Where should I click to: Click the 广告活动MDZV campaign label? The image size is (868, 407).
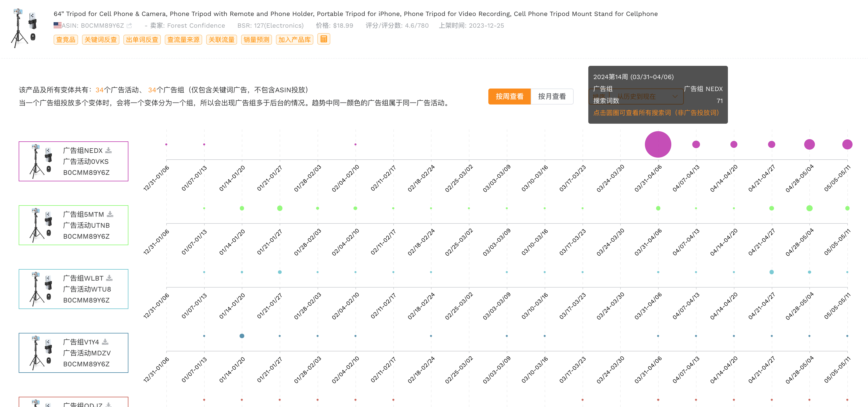[87, 353]
